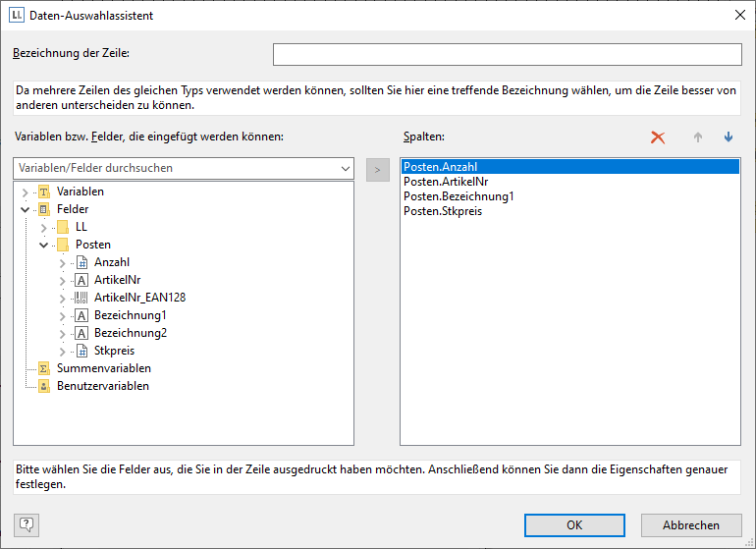756x549 pixels.
Task: Expand the Variablen tree node
Action: click(25, 192)
